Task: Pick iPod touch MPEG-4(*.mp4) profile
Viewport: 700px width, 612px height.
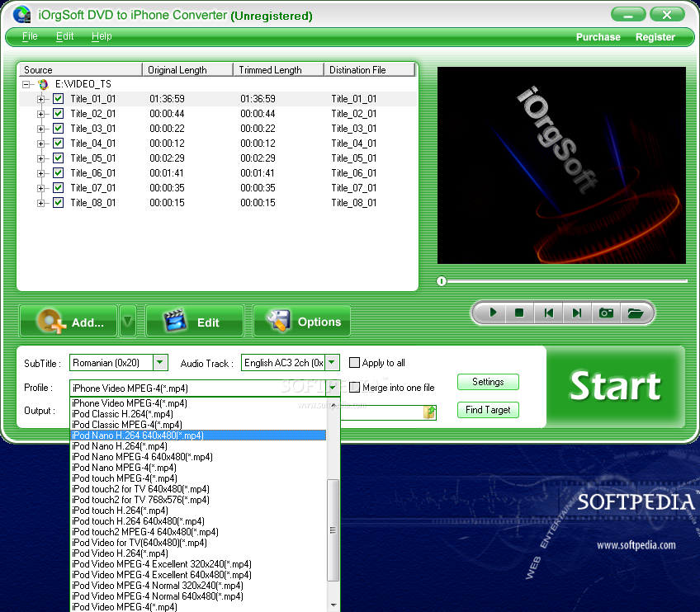Action: (x=199, y=478)
